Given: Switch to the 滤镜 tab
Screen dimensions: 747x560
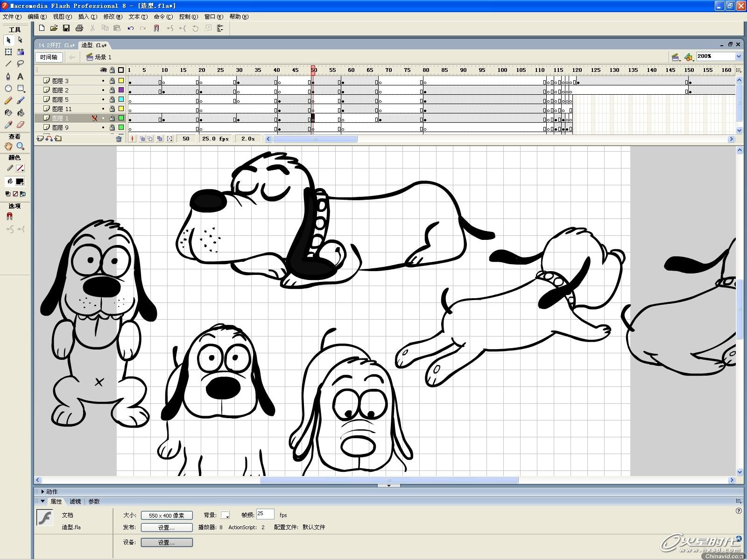Looking at the screenshot, I should coord(75,501).
